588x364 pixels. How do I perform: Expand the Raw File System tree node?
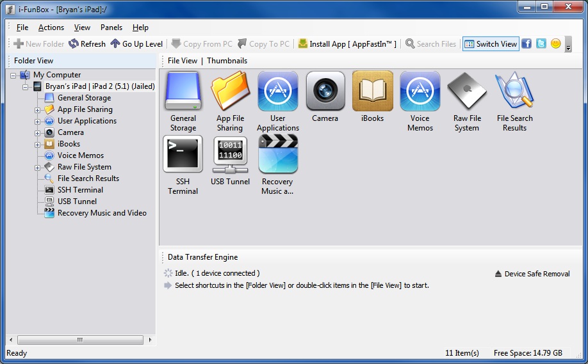point(38,168)
